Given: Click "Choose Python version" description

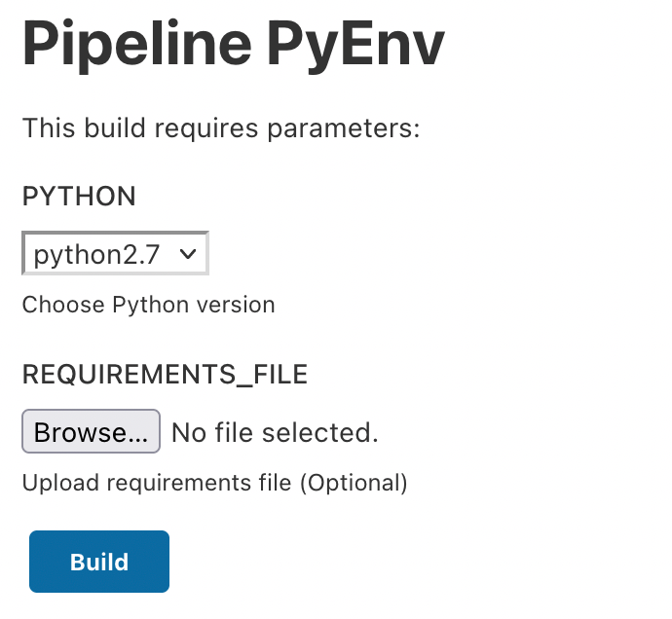Looking at the screenshot, I should pos(148,305).
